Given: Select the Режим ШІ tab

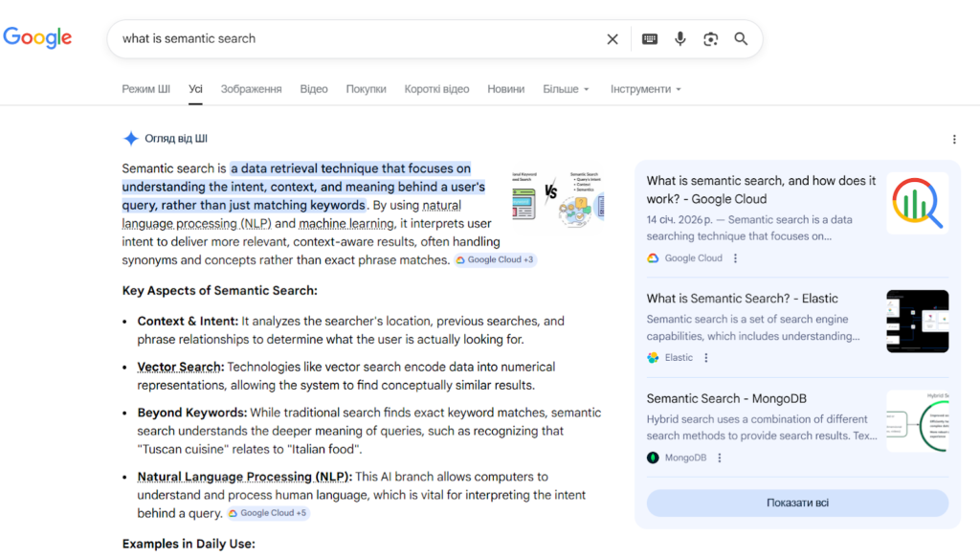Looking at the screenshot, I should [145, 88].
